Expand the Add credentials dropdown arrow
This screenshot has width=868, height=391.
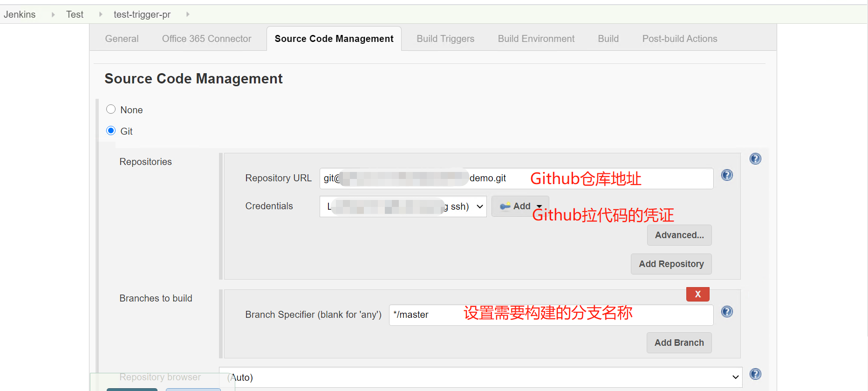[539, 206]
